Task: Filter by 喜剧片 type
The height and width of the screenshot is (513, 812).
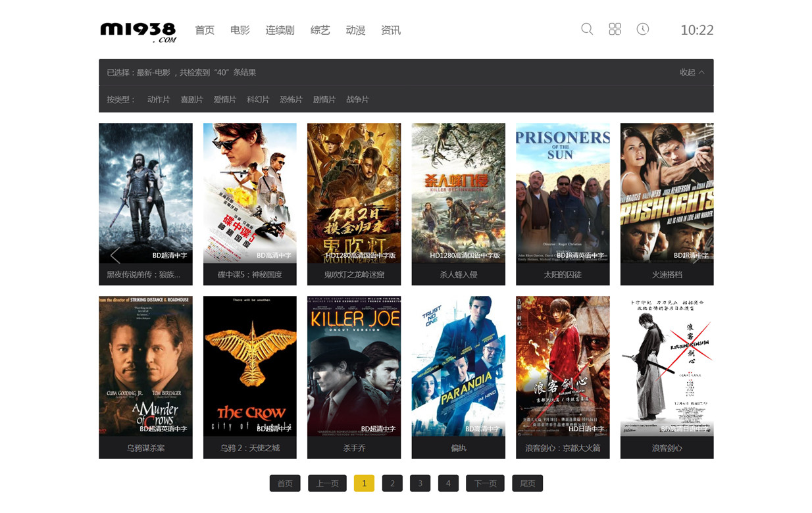Action: pyautogui.click(x=191, y=99)
